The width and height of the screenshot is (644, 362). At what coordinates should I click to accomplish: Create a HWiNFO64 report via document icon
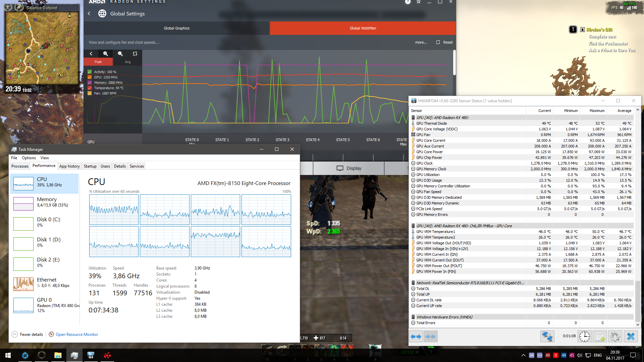[600, 336]
